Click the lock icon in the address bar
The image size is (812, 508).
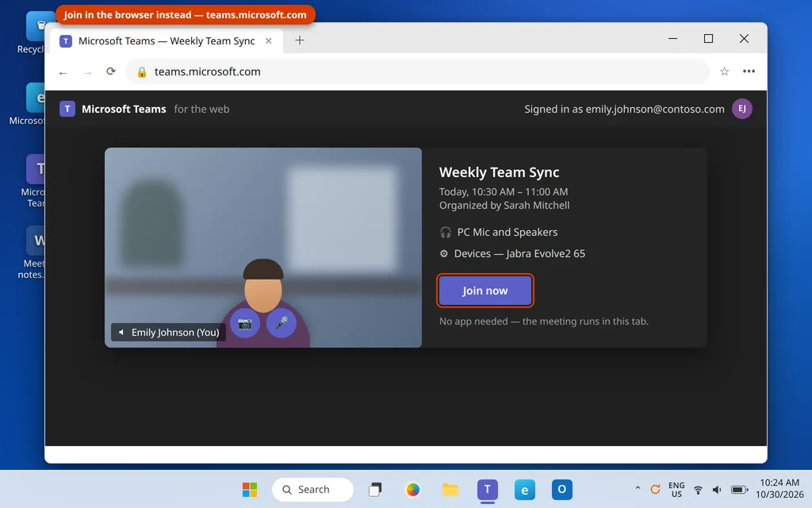pyautogui.click(x=142, y=72)
